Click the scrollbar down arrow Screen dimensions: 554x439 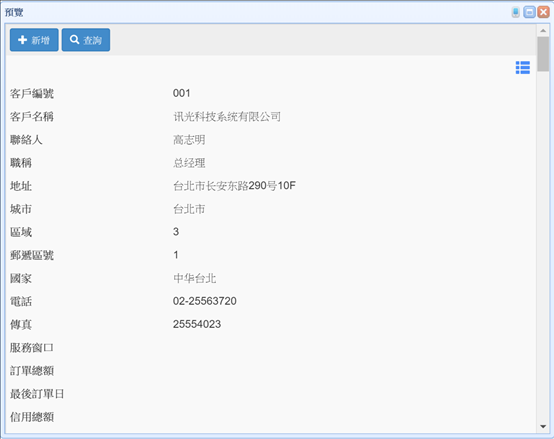543,426
